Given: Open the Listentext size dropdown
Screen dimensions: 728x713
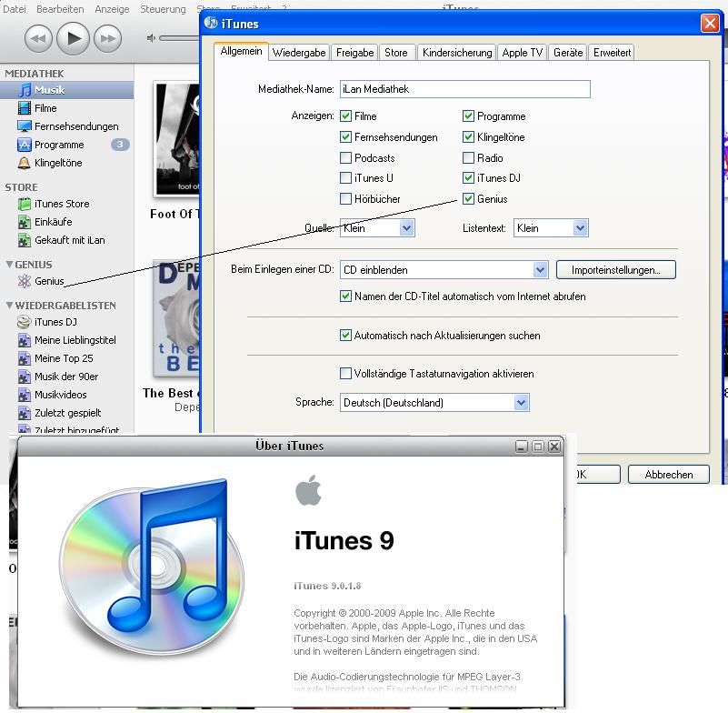Looking at the screenshot, I should [551, 228].
